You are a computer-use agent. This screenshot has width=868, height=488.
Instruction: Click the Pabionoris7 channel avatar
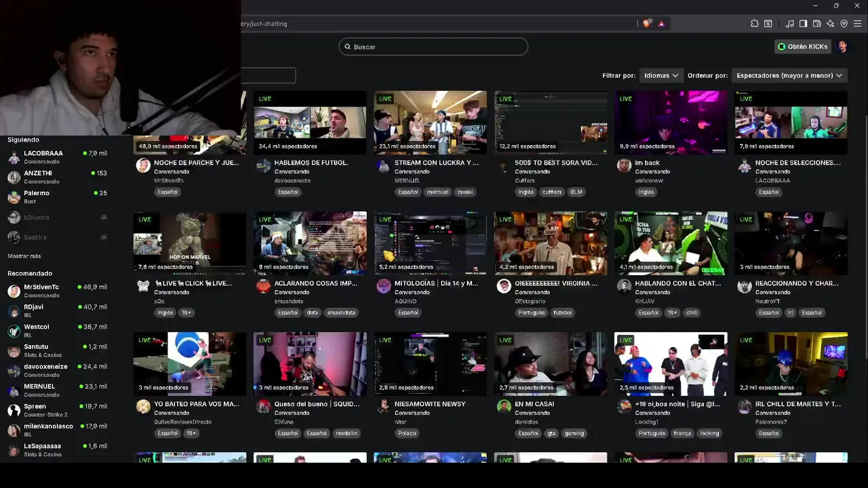pos(745,407)
